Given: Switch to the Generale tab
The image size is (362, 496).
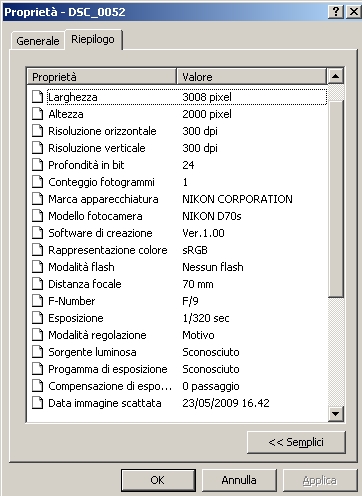Looking at the screenshot, I should (38, 41).
